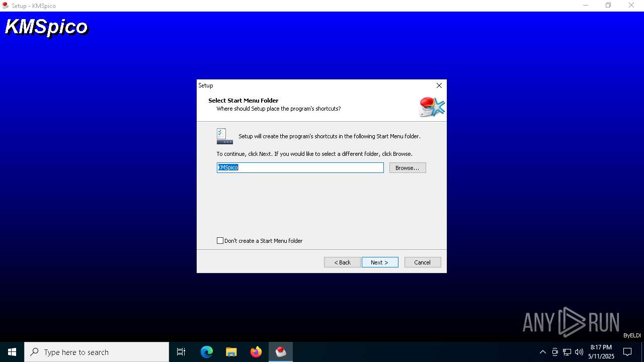This screenshot has height=362, width=644.
Task: Click the Next > button
Action: tap(380, 262)
